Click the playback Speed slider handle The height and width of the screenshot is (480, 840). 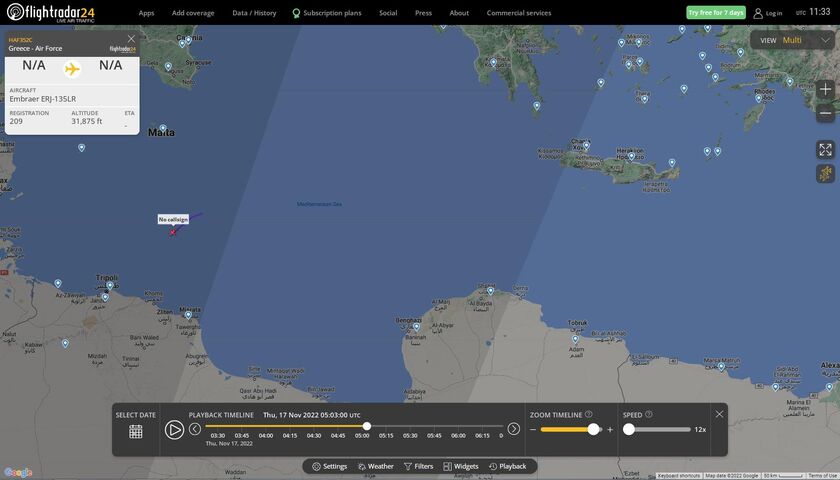[x=629, y=429]
